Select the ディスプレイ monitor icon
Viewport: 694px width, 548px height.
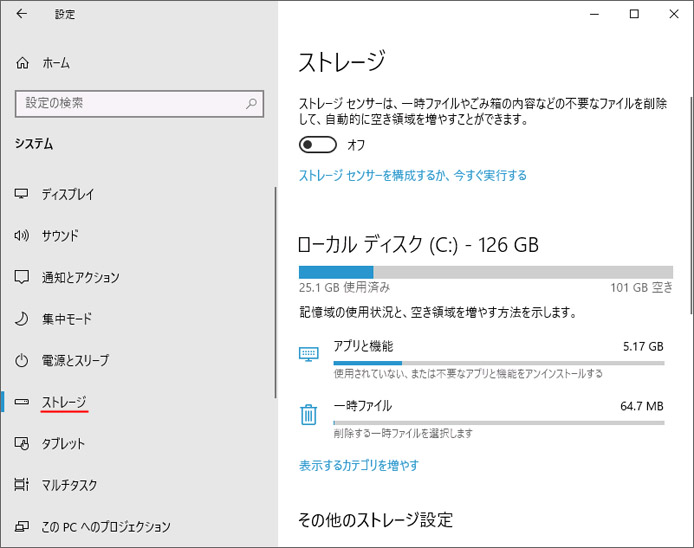pos(21,194)
